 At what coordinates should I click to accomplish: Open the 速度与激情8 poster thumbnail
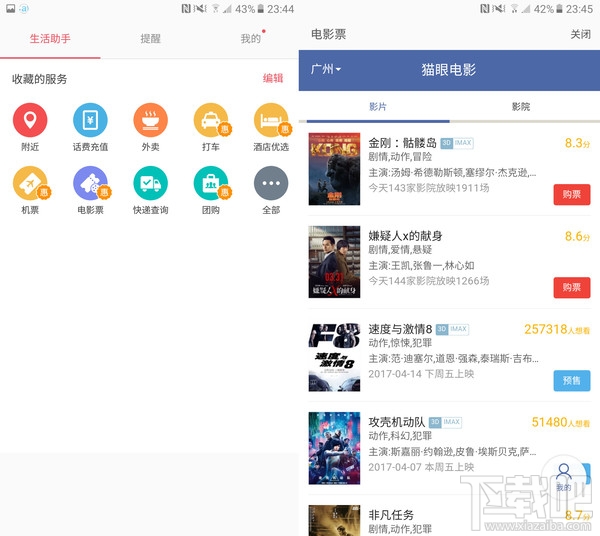point(334,357)
